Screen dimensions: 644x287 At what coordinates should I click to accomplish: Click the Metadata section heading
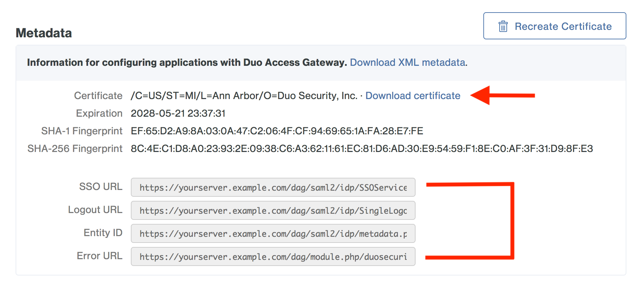click(44, 33)
